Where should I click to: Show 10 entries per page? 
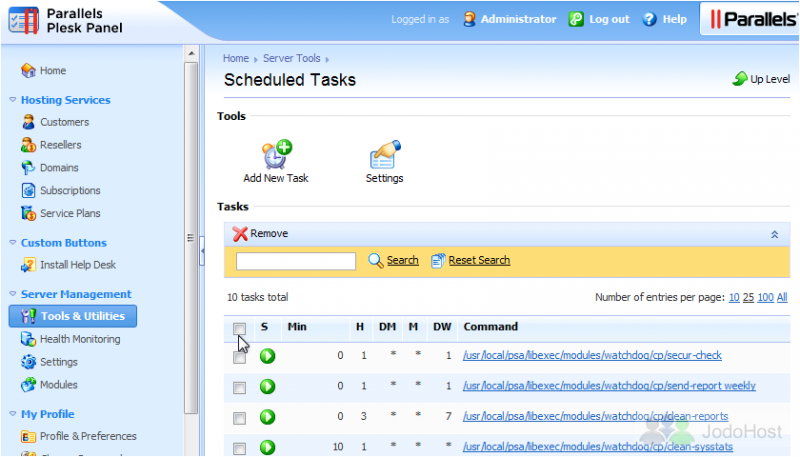734,297
